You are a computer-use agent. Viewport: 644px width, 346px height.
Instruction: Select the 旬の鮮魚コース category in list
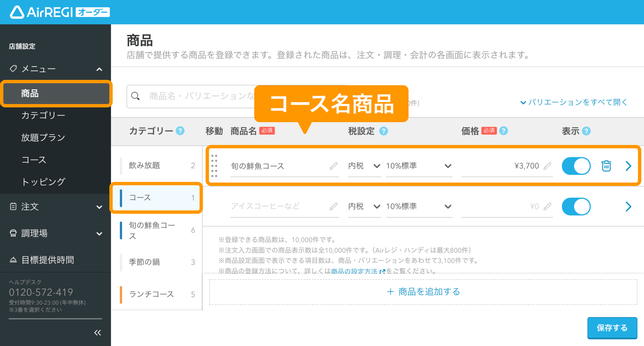(x=157, y=230)
